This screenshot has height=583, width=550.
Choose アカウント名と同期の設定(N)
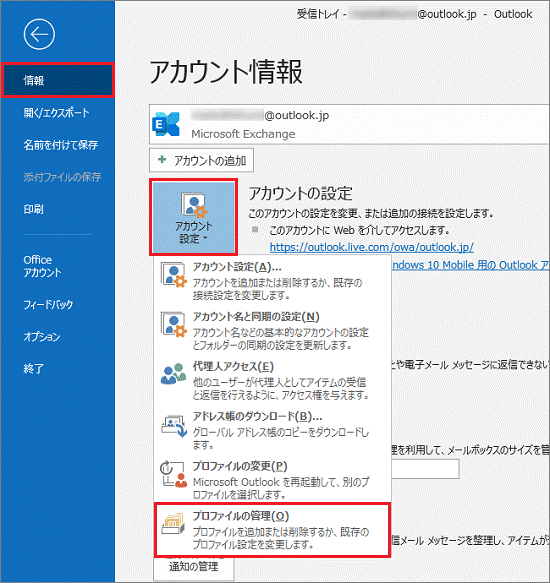tap(272, 331)
